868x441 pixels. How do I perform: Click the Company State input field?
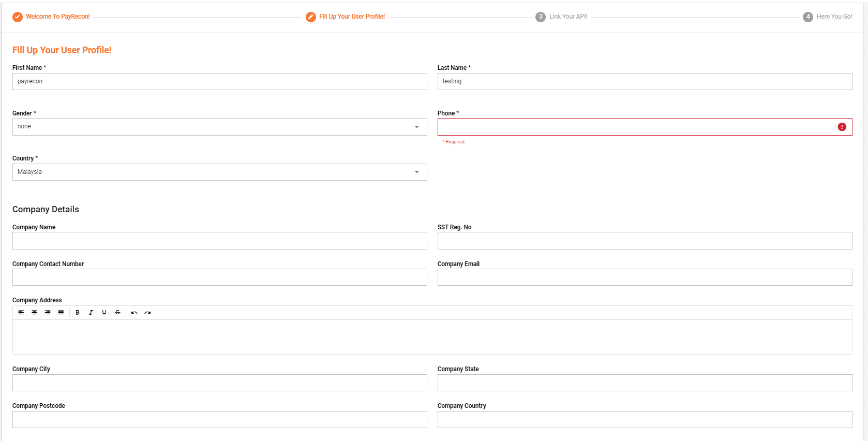click(x=645, y=383)
